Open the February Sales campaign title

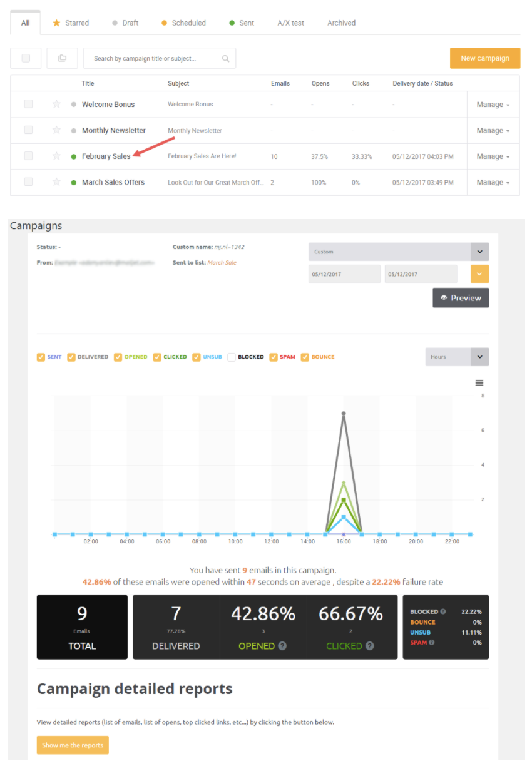tap(106, 156)
